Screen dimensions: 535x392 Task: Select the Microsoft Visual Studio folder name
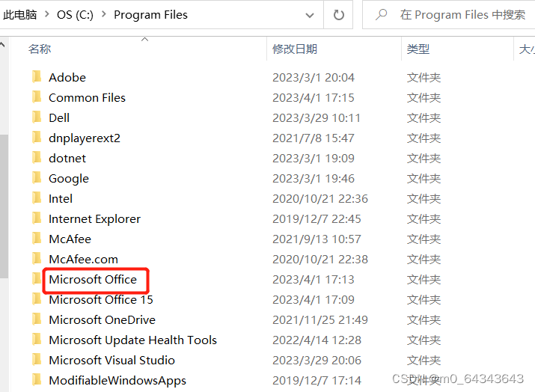click(111, 360)
